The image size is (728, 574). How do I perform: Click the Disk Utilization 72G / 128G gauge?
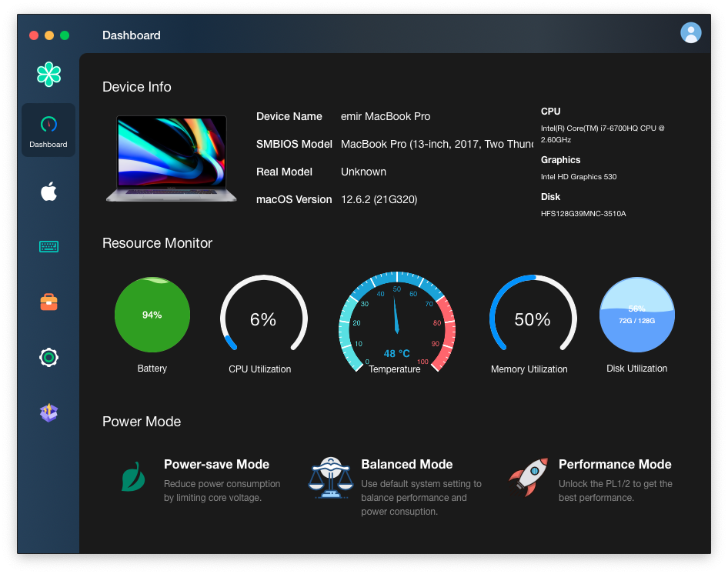(x=637, y=315)
